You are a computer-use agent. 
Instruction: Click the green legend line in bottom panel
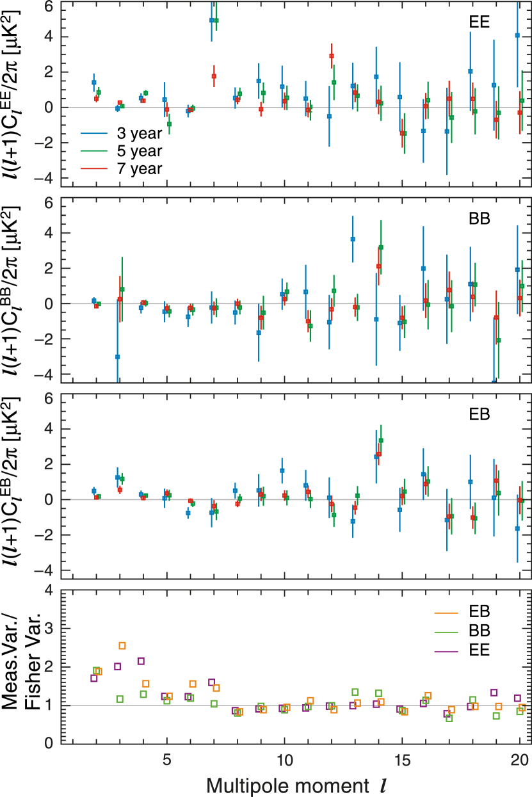[x=446, y=632]
